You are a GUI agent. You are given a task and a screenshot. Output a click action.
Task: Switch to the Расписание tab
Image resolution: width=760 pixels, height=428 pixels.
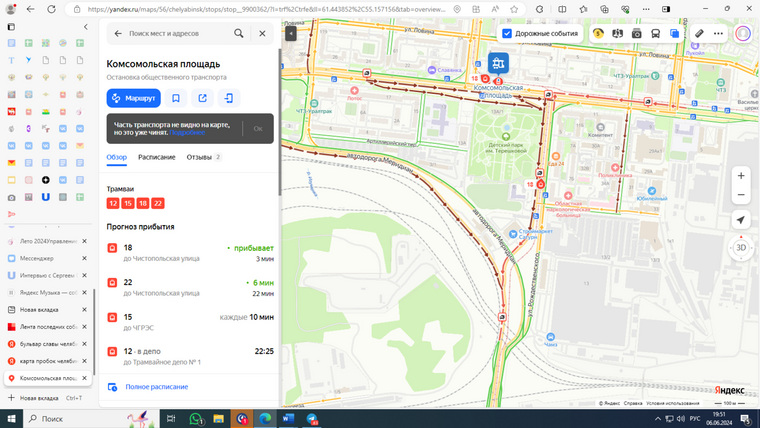click(157, 157)
